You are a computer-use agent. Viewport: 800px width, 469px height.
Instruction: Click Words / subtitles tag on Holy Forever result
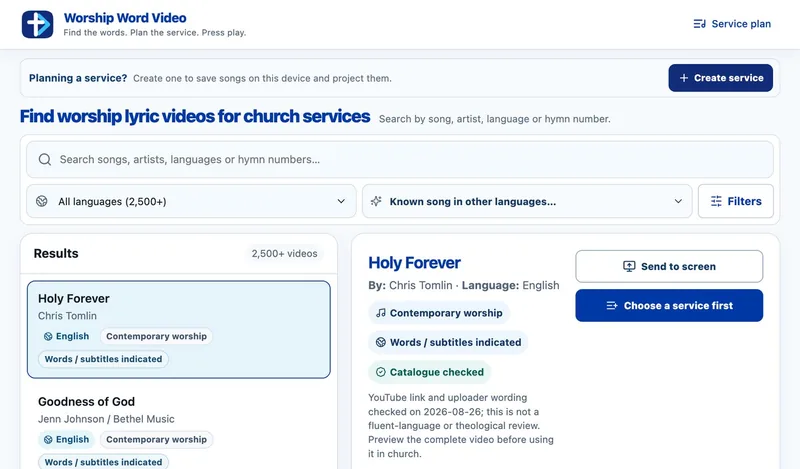click(103, 359)
